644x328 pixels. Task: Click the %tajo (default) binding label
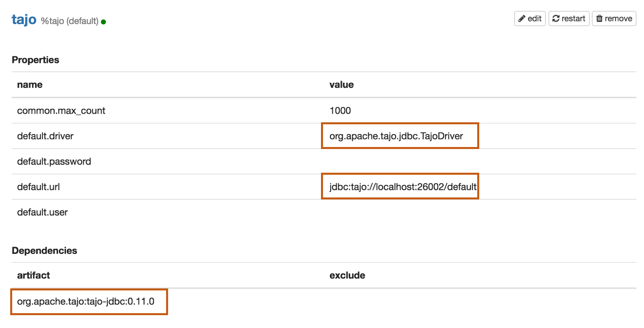click(70, 21)
